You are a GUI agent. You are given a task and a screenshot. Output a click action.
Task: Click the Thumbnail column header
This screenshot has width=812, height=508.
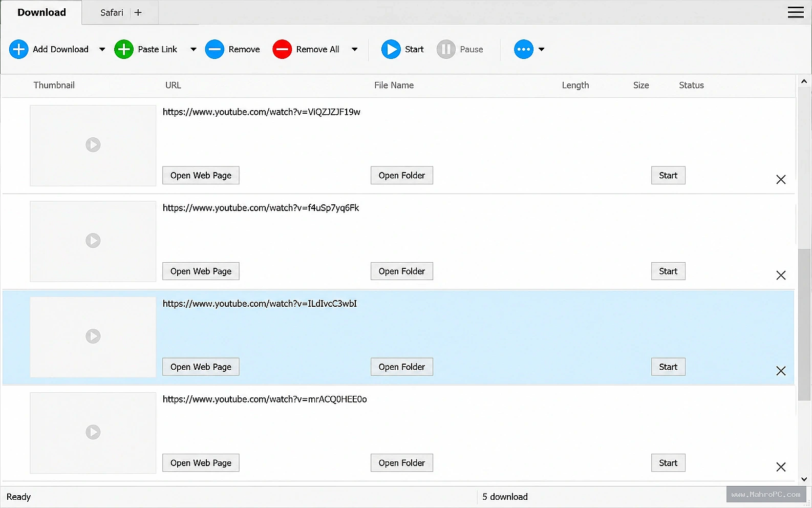[54, 86]
